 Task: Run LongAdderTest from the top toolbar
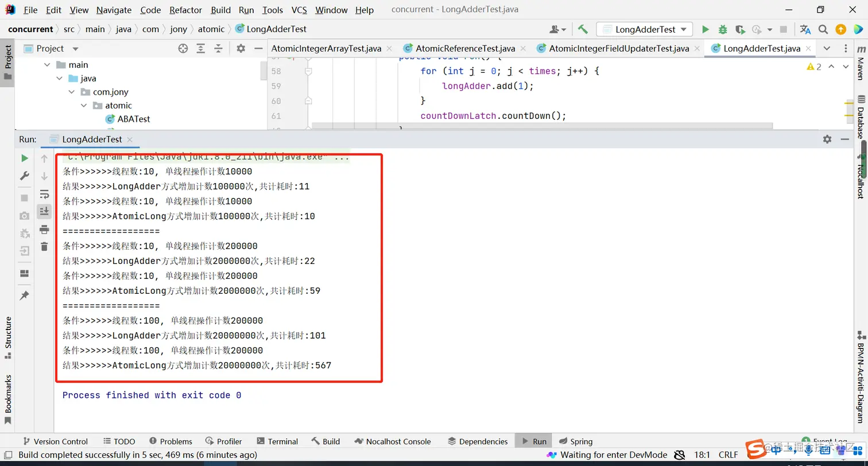[x=706, y=29]
